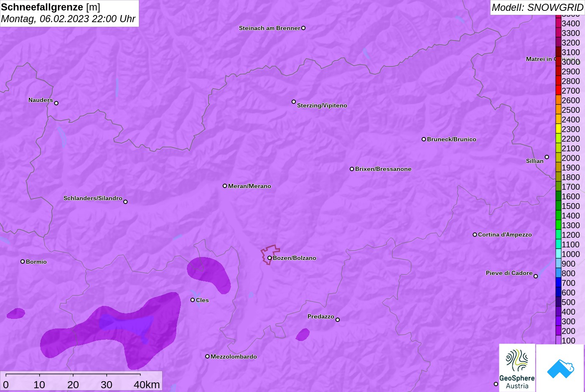Viewport: 585px width, 392px height.
Task: Select the Sterzing/Vipiteno marker dot
Action: pyautogui.click(x=294, y=102)
